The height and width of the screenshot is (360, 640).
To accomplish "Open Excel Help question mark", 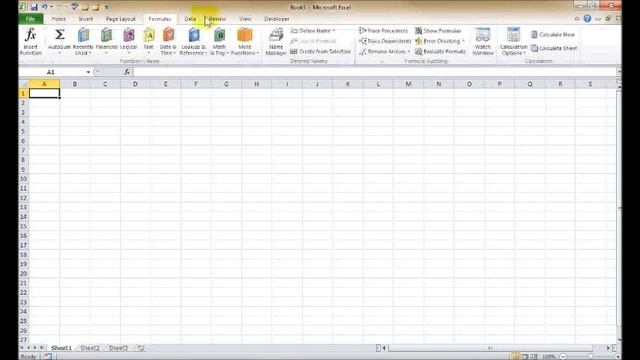I will [x=587, y=18].
